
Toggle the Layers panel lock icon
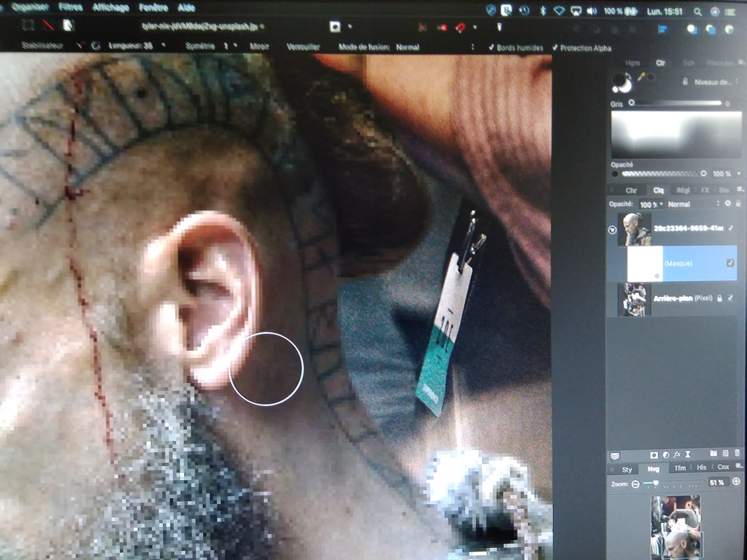[x=738, y=203]
